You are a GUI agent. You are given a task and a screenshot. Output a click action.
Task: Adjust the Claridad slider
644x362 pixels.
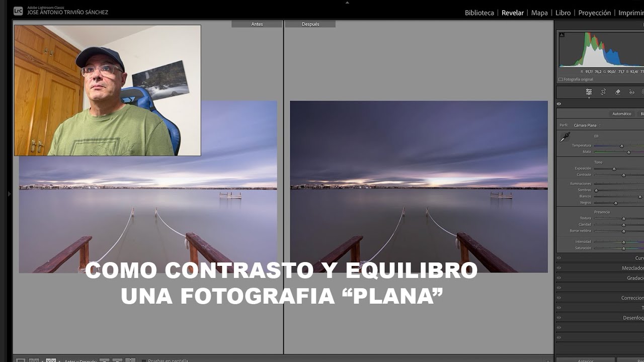click(623, 225)
